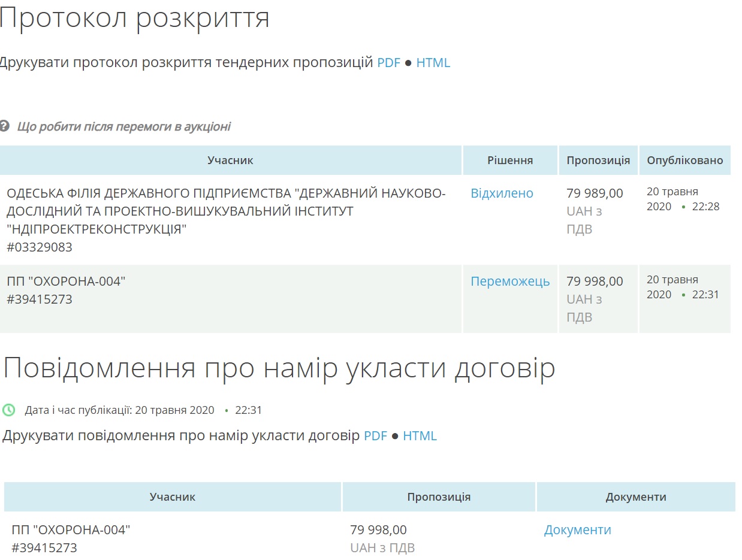Click the publication time 22:28
742x560 pixels.
pyautogui.click(x=706, y=207)
